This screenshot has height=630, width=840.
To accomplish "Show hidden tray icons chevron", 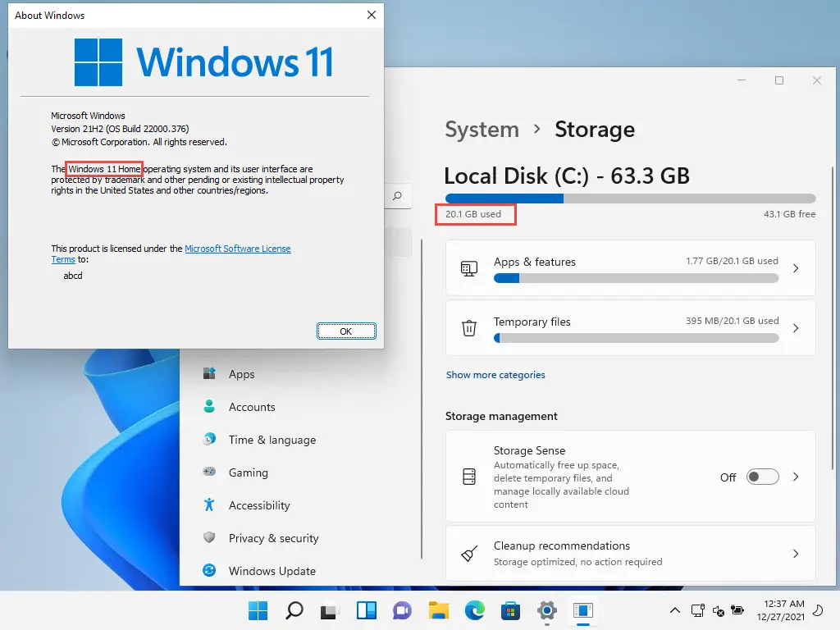I will pos(675,610).
